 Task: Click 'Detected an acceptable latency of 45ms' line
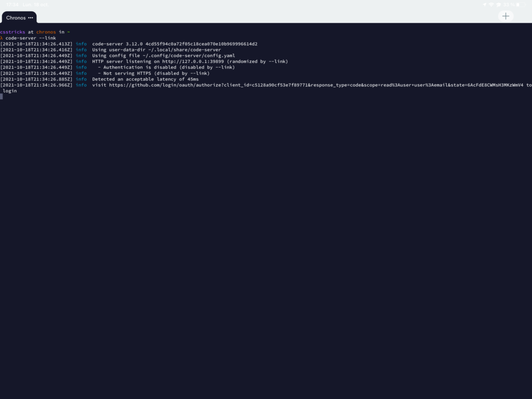pos(145,79)
